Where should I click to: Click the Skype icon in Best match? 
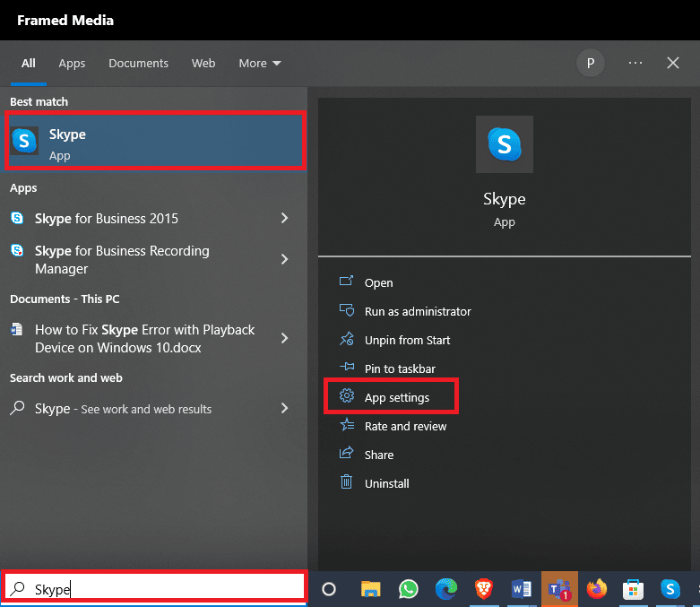24,141
